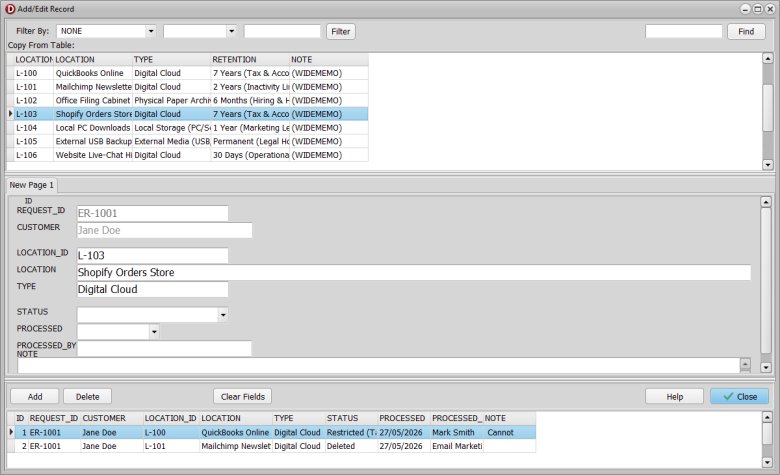Click up arrow of form panel scrollbar
This screenshot has width=780, height=475.
766,202
